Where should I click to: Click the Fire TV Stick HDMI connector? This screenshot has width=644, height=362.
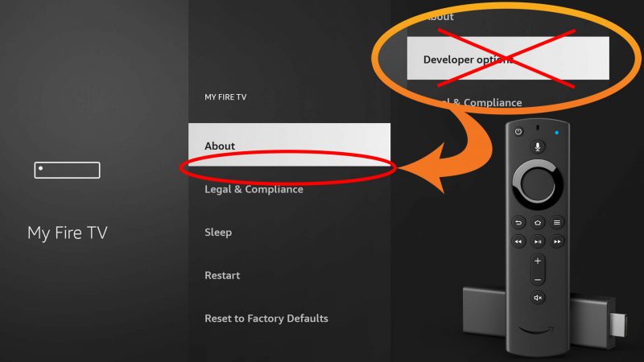pos(618,324)
